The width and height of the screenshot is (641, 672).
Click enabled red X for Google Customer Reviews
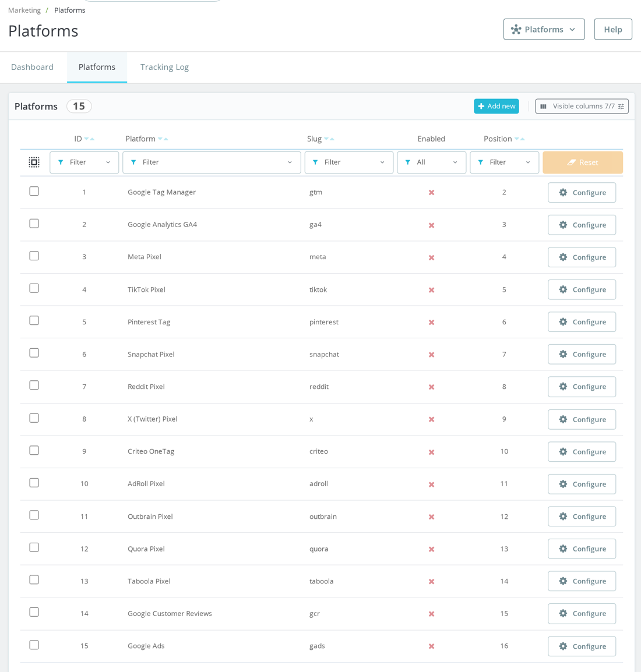431,614
